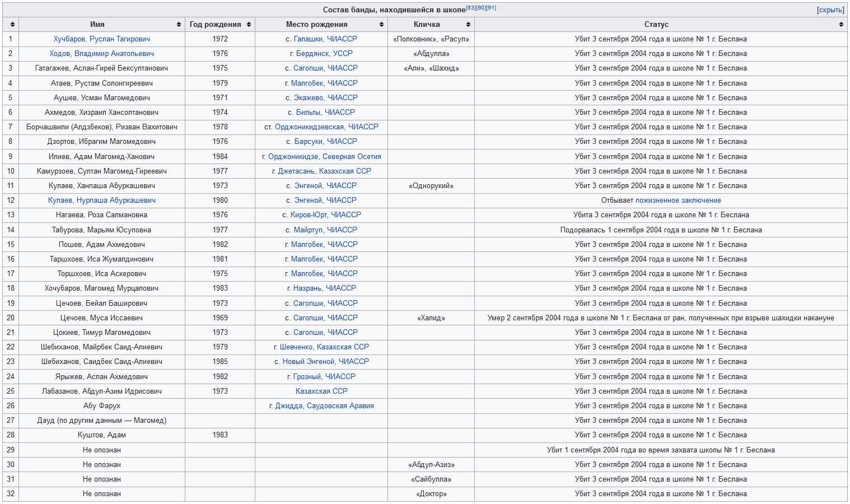Image resolution: width=850 pixels, height=504 pixels.
Task: Open пожизненное заключение link
Action: [678, 200]
